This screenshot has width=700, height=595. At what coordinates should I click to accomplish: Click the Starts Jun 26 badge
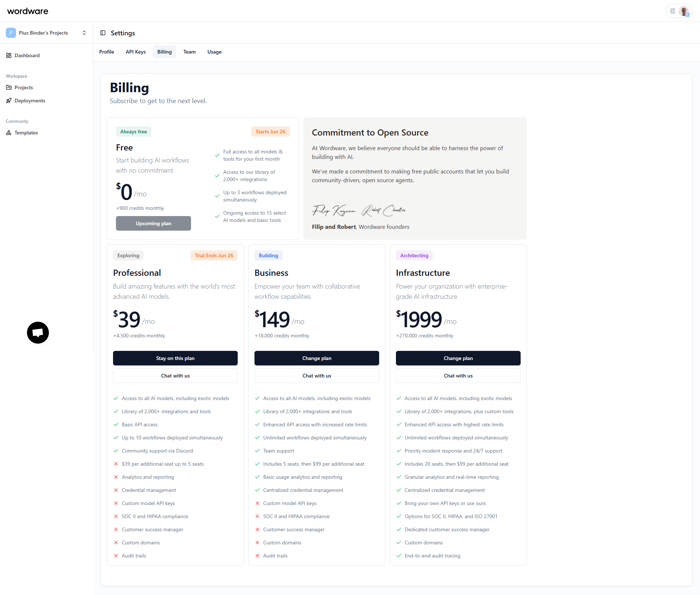pyautogui.click(x=270, y=132)
